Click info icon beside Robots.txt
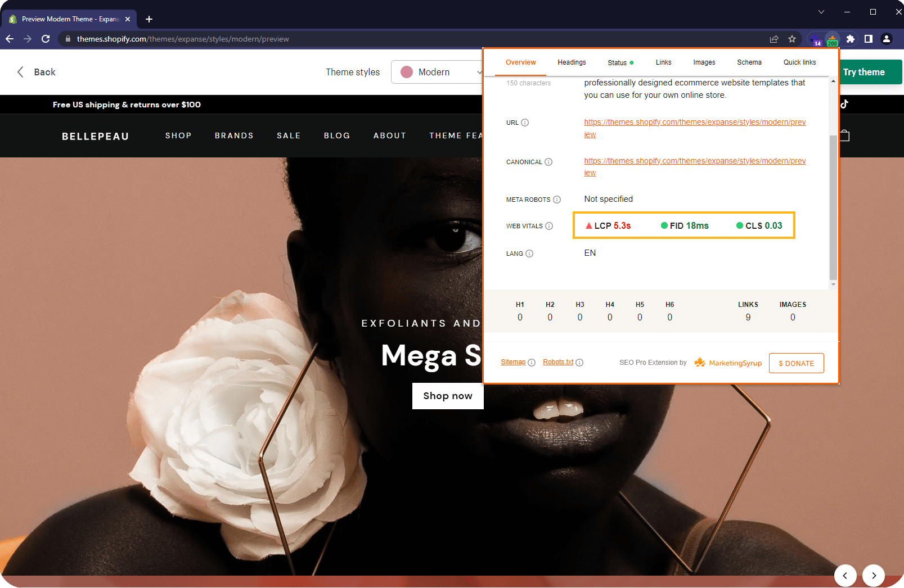 (579, 363)
